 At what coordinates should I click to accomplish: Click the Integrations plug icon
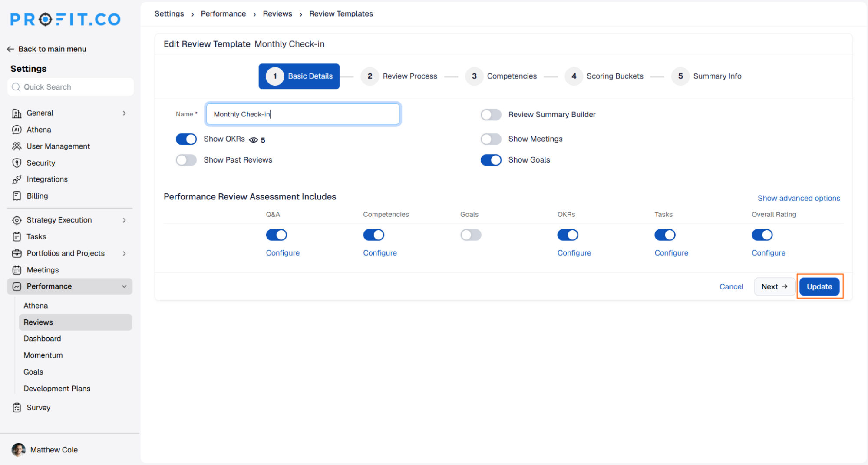coord(17,179)
